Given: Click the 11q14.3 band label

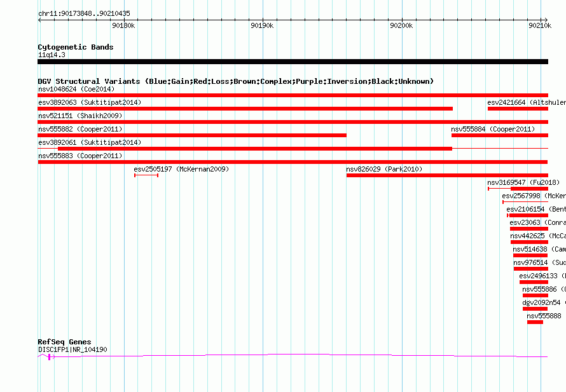Looking at the screenshot, I should [x=52, y=55].
